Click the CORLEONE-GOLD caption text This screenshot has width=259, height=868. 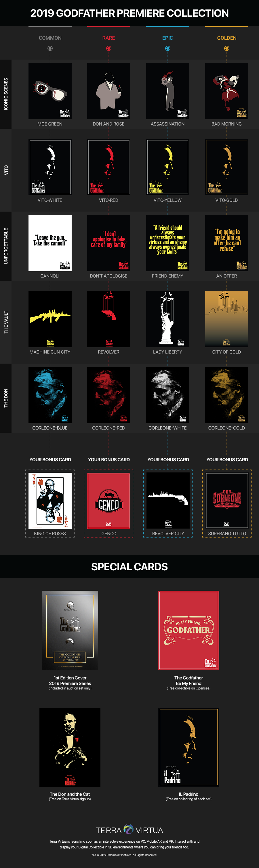click(227, 428)
